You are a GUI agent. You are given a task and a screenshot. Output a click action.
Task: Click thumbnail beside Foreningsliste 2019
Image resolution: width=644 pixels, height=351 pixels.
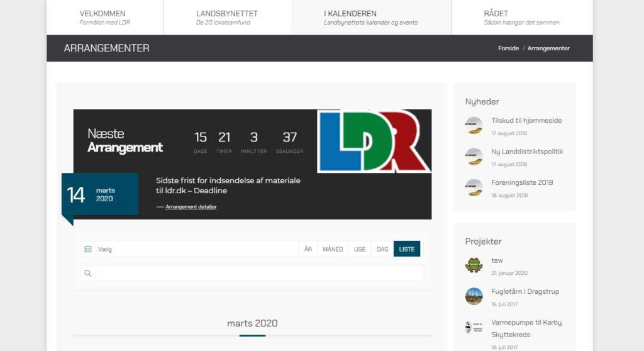point(474,188)
